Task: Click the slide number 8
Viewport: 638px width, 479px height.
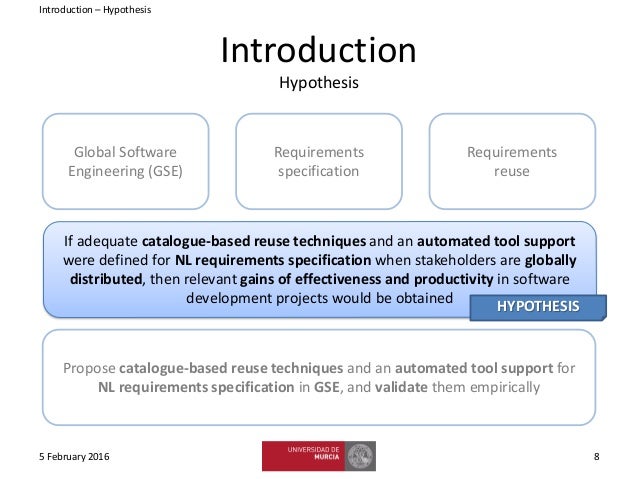Action: coord(596,457)
